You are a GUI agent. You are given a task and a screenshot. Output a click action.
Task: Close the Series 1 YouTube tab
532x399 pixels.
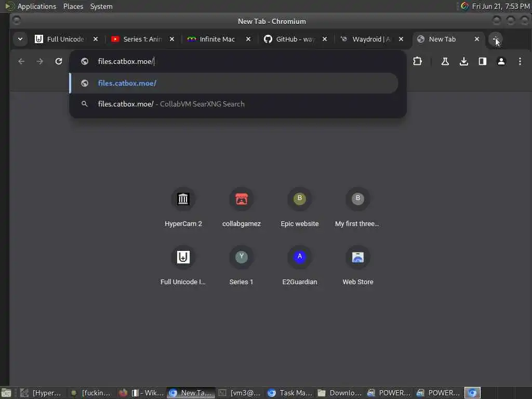[172, 39]
